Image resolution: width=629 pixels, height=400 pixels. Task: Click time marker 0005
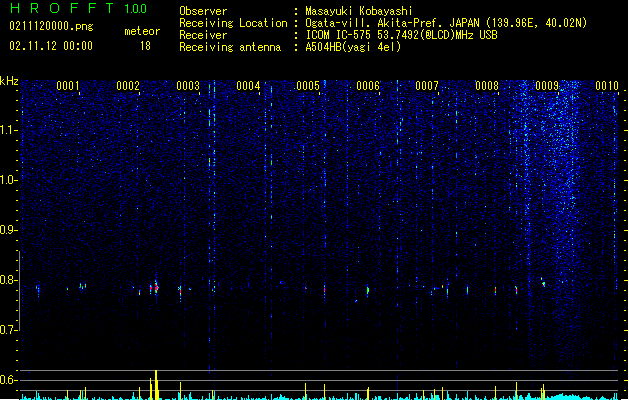pyautogui.click(x=308, y=85)
